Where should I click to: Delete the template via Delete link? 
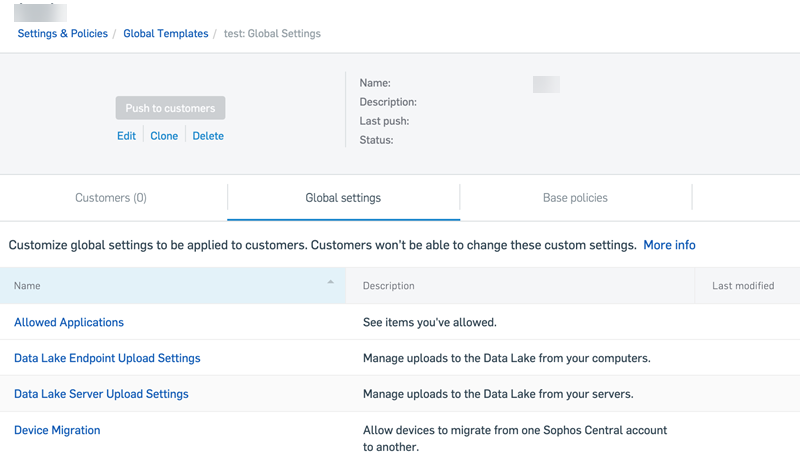(208, 136)
